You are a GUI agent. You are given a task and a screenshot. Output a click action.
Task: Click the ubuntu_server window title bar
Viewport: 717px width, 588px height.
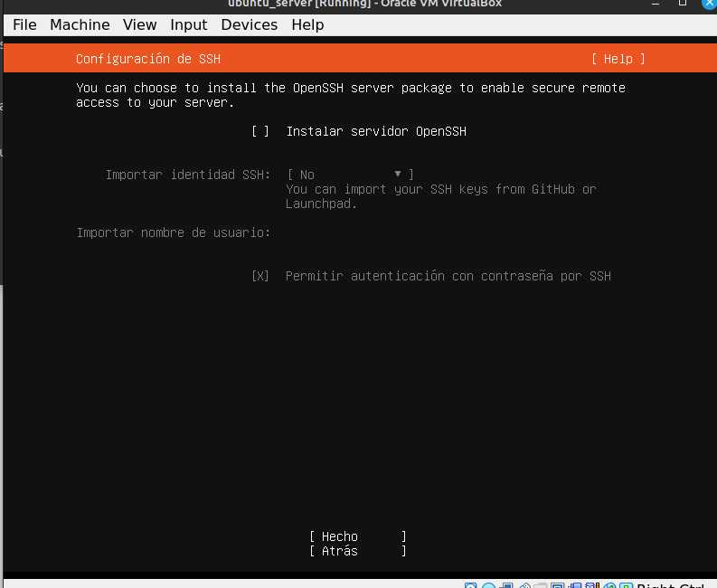[362, 4]
